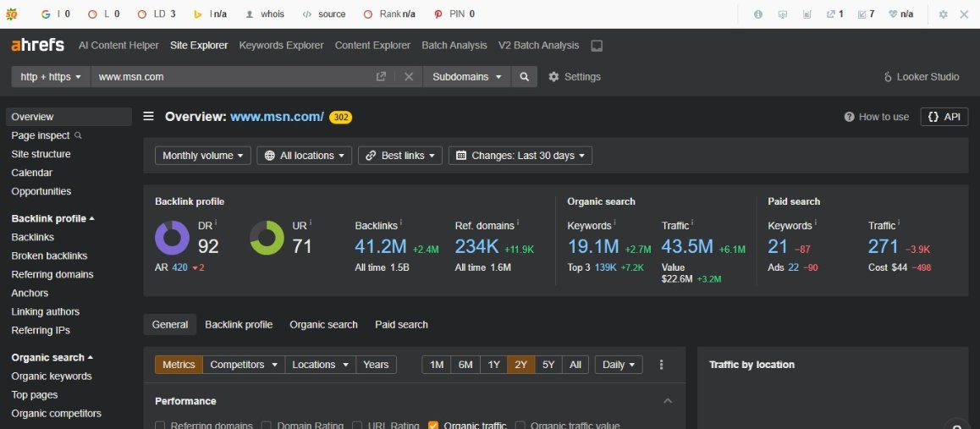Open the Google index metric in the SEO toolbar
Image resolution: width=980 pixels, height=429 pixels.
click(x=55, y=14)
